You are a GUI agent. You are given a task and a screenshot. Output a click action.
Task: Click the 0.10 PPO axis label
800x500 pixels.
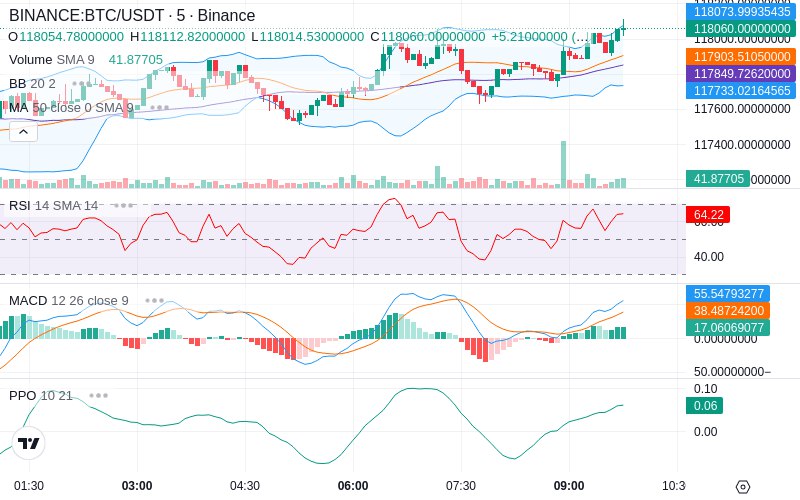[706, 389]
